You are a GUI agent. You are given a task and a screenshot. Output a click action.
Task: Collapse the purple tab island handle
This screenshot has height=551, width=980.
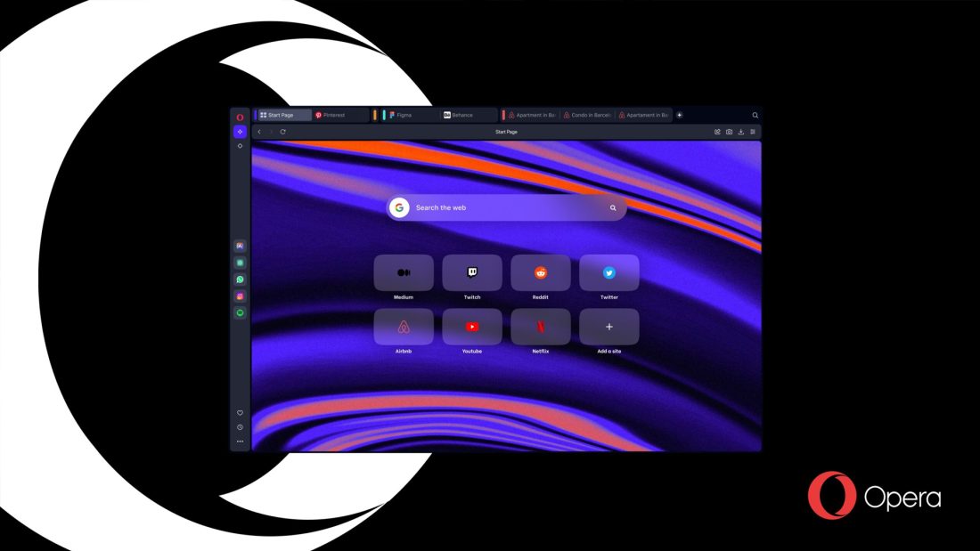click(x=255, y=115)
